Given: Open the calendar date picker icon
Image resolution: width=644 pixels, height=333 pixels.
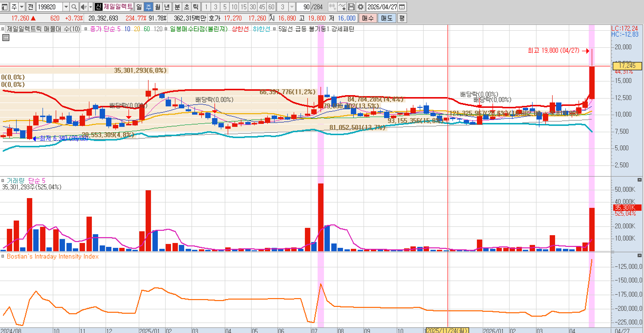Looking at the screenshot, I should pyautogui.click(x=402, y=7).
